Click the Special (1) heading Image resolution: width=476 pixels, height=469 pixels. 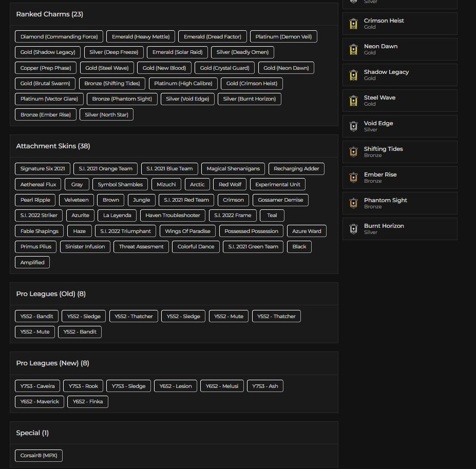(32, 433)
